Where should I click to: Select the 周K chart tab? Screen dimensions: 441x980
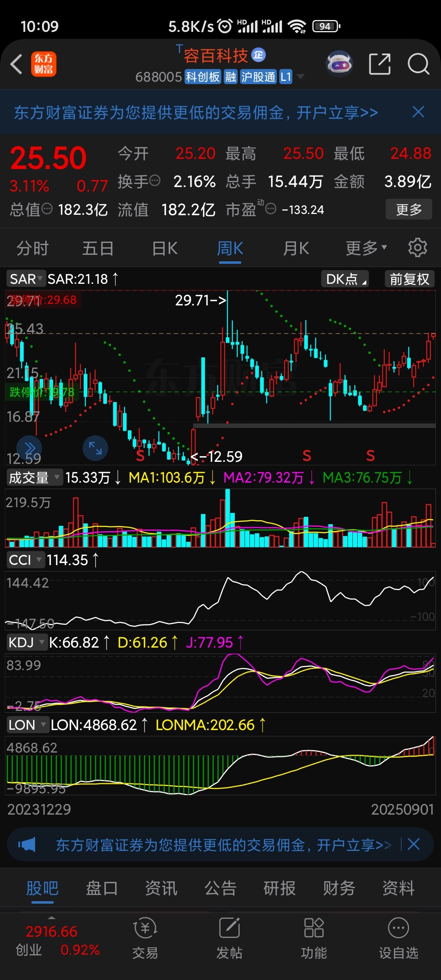(x=230, y=248)
